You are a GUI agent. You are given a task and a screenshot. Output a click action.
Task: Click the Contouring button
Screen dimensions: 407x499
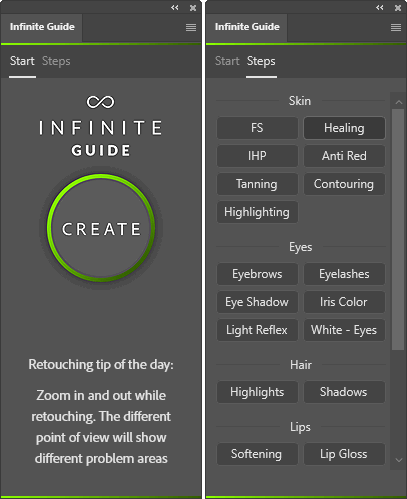tap(344, 184)
